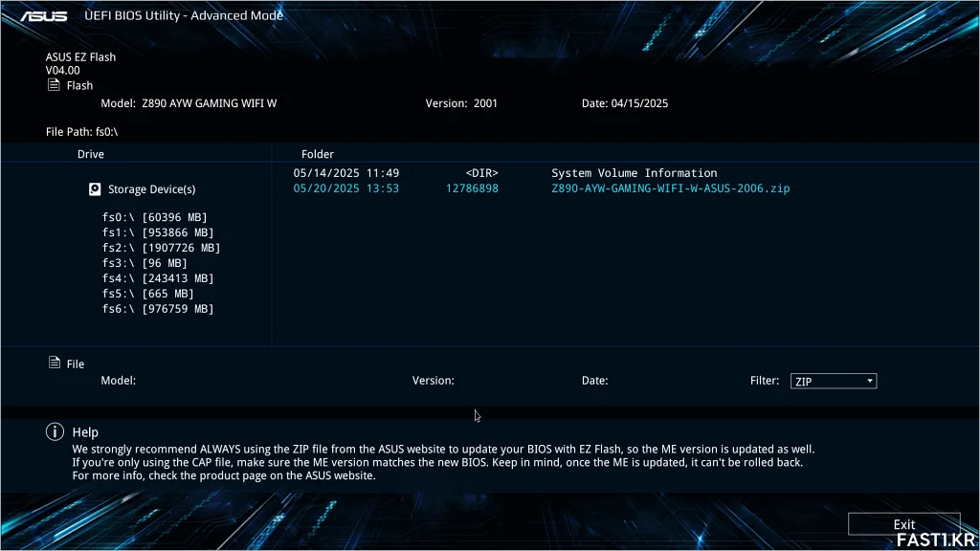
Task: Click the Model Z890 AYW GAMING WIFI W text
Action: pyautogui.click(x=189, y=103)
